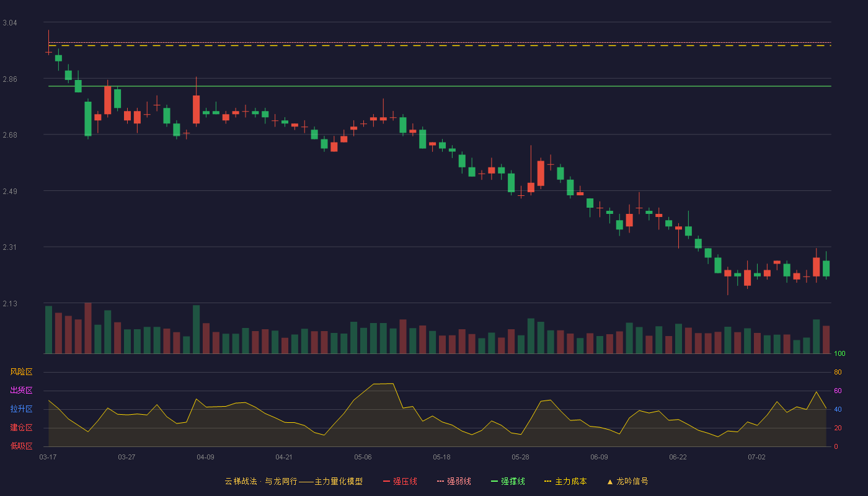Viewport: 868px width, 496px height.
Task: Click the solid green horizontal support line
Action: tap(440, 86)
